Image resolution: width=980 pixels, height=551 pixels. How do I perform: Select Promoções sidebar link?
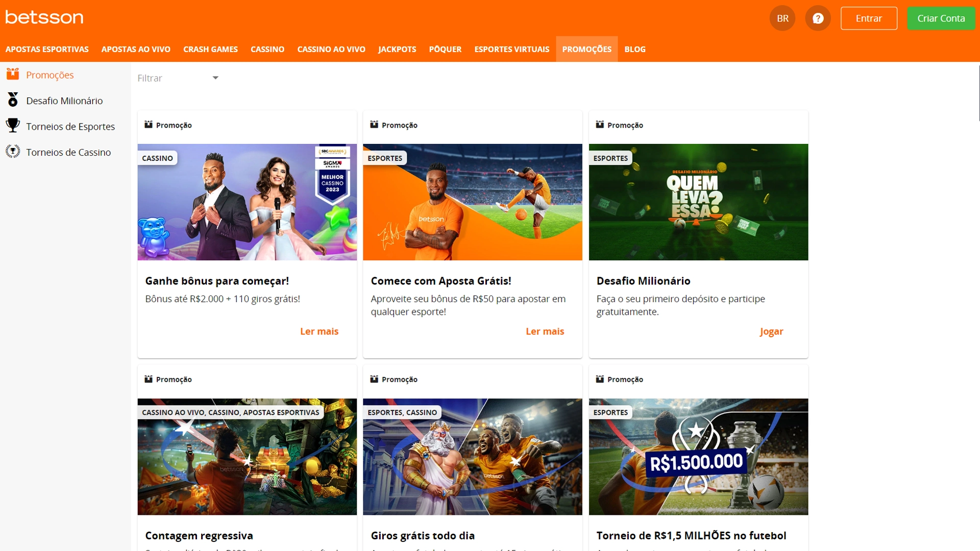(50, 75)
